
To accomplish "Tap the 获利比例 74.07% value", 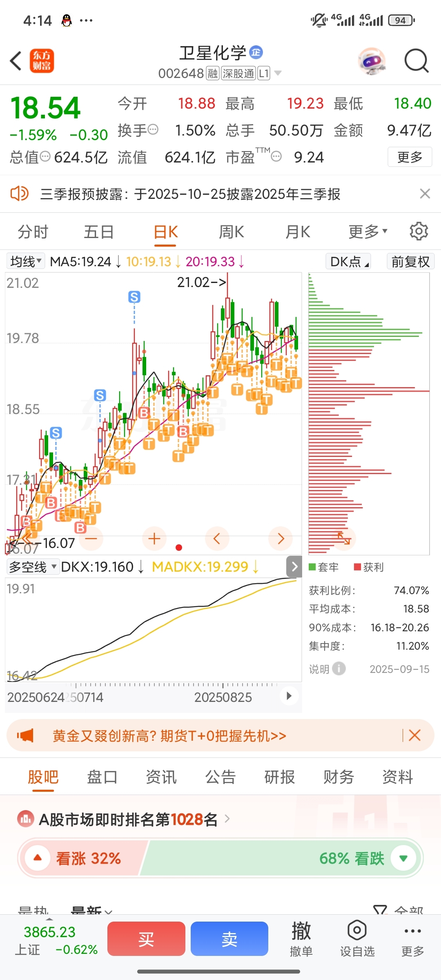I will (411, 590).
